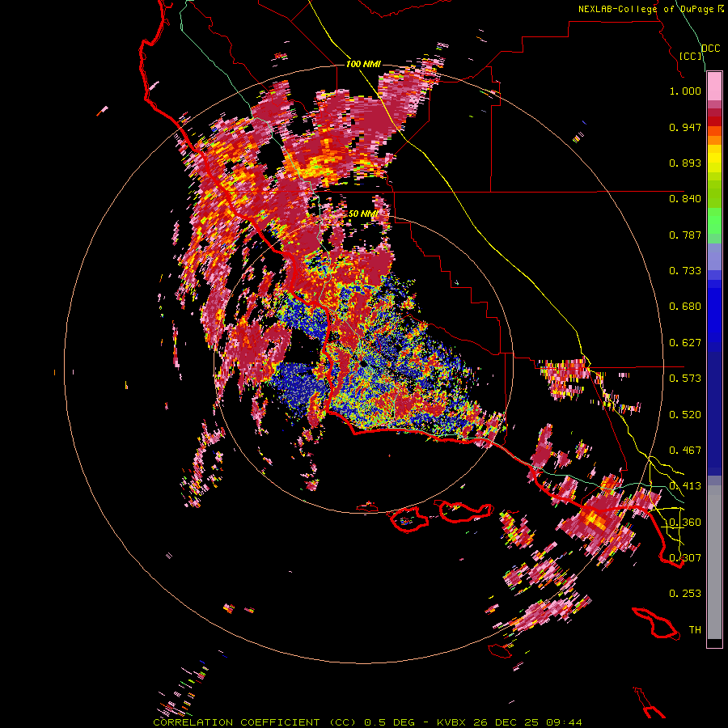Click the 0.627 legend value

coord(685,343)
